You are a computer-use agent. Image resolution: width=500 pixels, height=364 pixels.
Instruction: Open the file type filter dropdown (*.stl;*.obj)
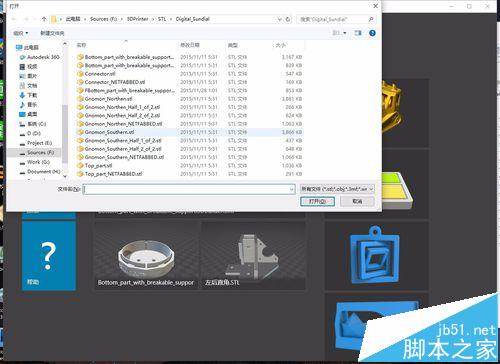click(337, 189)
